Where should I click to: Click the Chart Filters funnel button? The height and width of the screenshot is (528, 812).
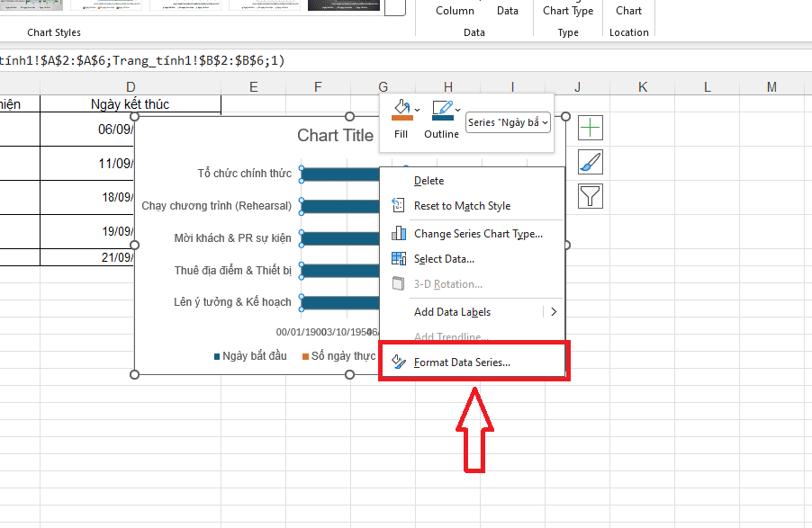591,196
